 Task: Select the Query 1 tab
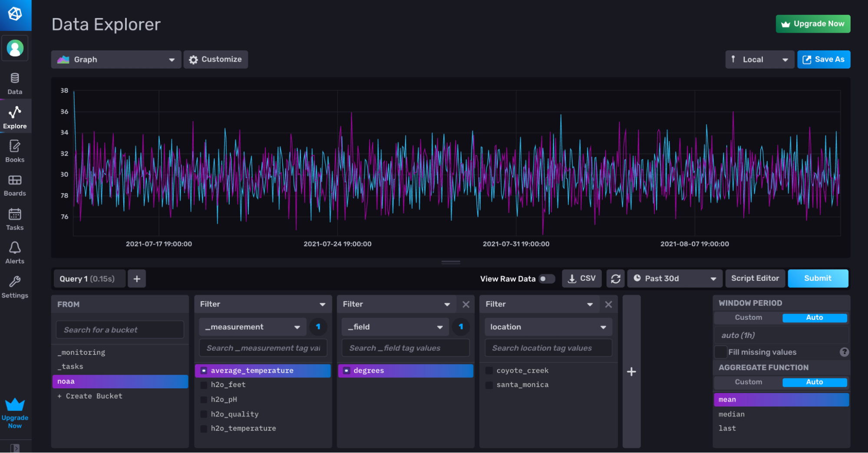(89, 279)
